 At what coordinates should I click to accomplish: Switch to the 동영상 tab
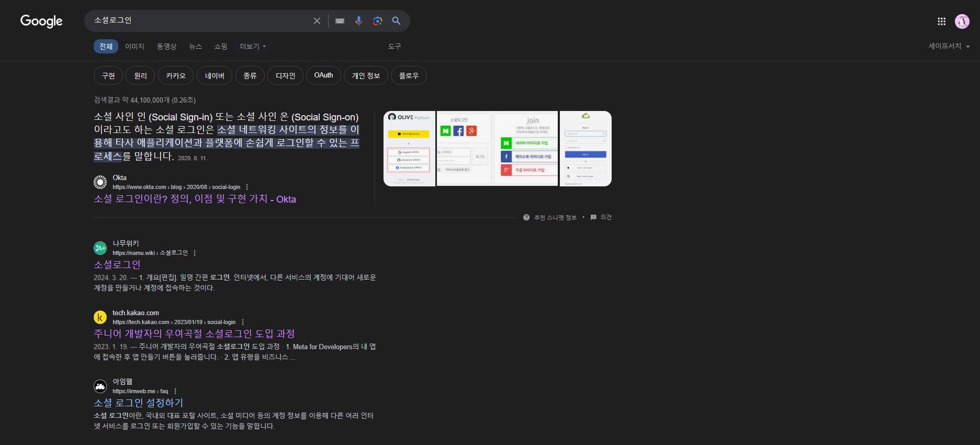tap(167, 47)
